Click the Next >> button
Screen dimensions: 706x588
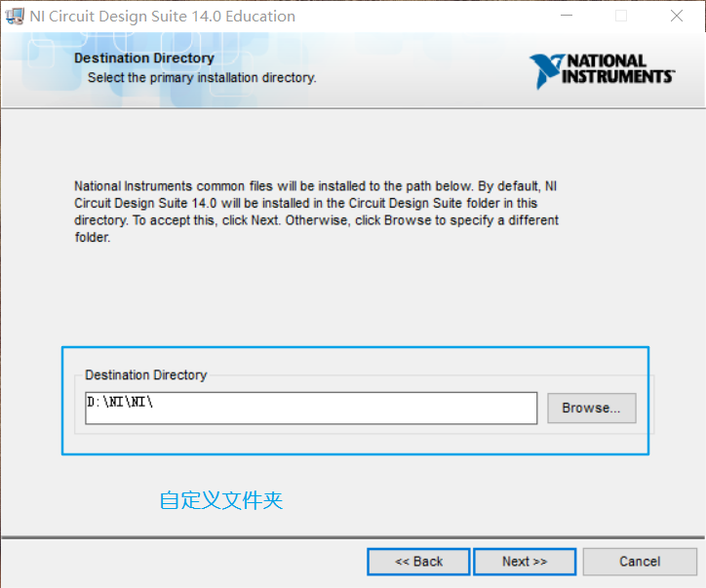[525, 562]
